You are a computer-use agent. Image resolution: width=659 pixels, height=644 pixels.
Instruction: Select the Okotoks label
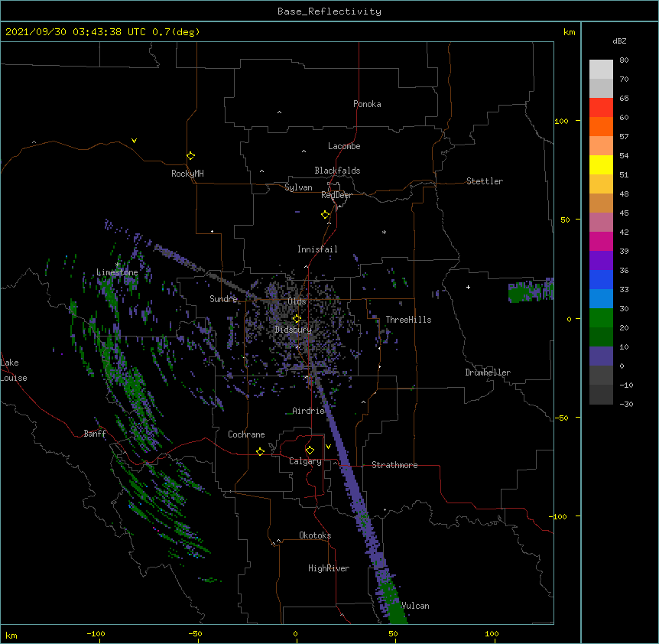coord(315,535)
